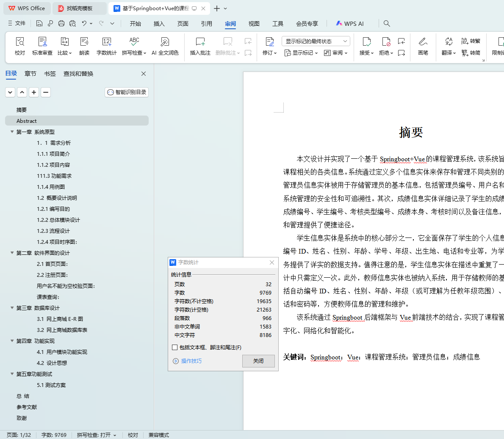504x439 pixels.
Task: Collapse 第一章 系统原型 tree node
Action: coord(12,132)
